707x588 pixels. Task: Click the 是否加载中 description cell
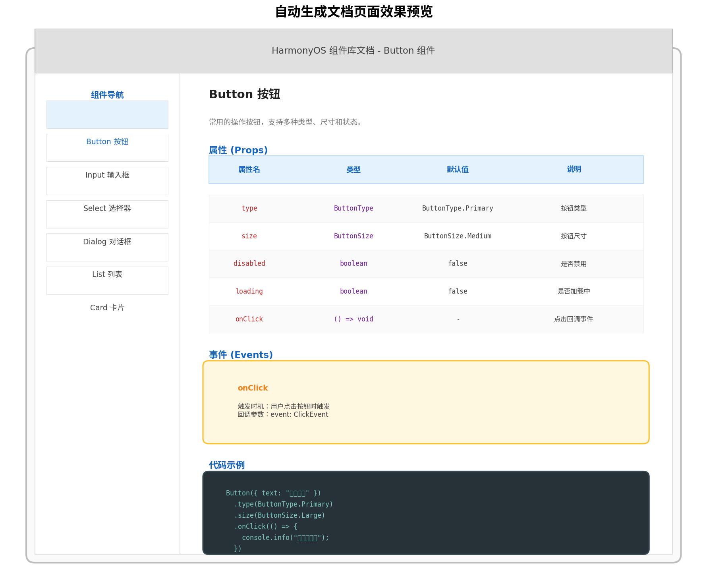pyautogui.click(x=574, y=292)
